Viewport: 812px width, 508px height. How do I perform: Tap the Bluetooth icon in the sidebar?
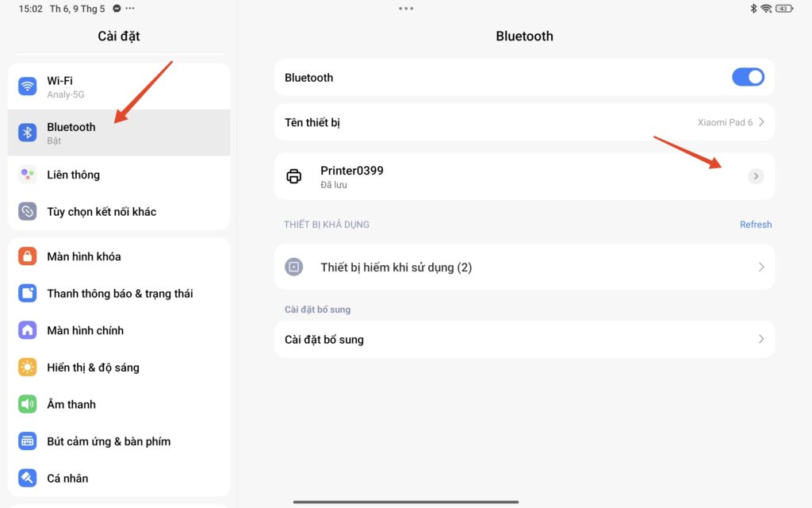click(28, 133)
